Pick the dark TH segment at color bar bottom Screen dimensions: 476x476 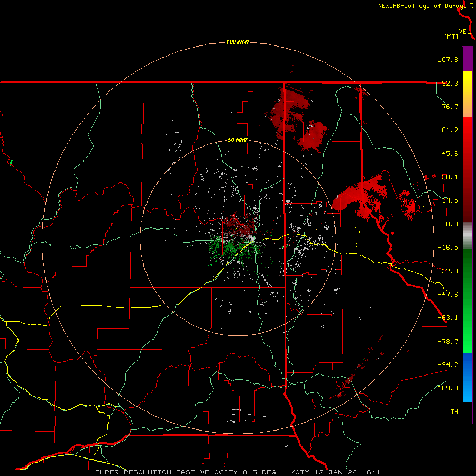pyautogui.click(x=467, y=412)
